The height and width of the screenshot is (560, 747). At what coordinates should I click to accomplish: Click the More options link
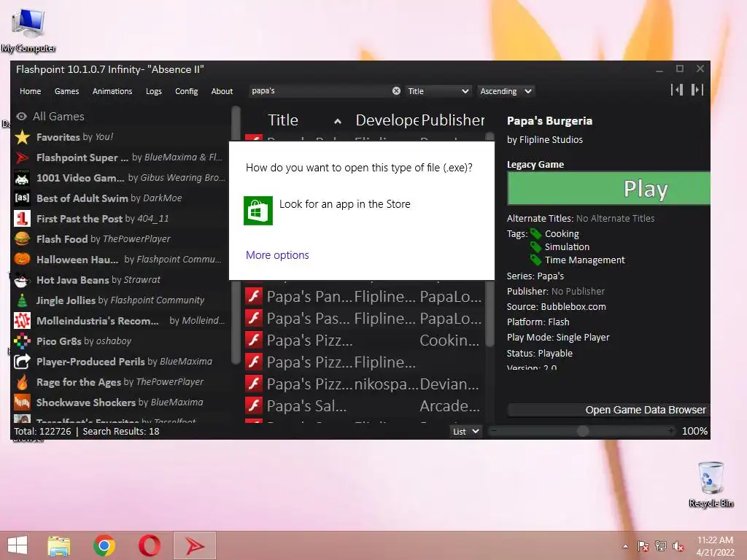point(277,255)
